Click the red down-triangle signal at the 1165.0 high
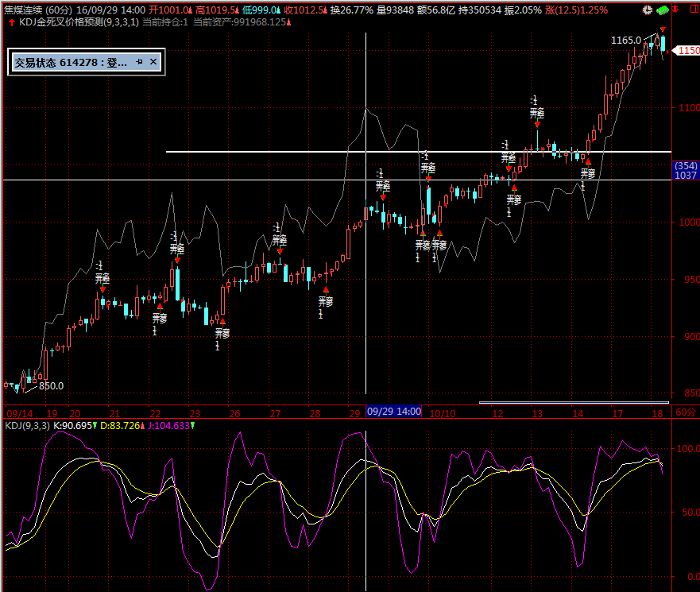 pos(663,31)
